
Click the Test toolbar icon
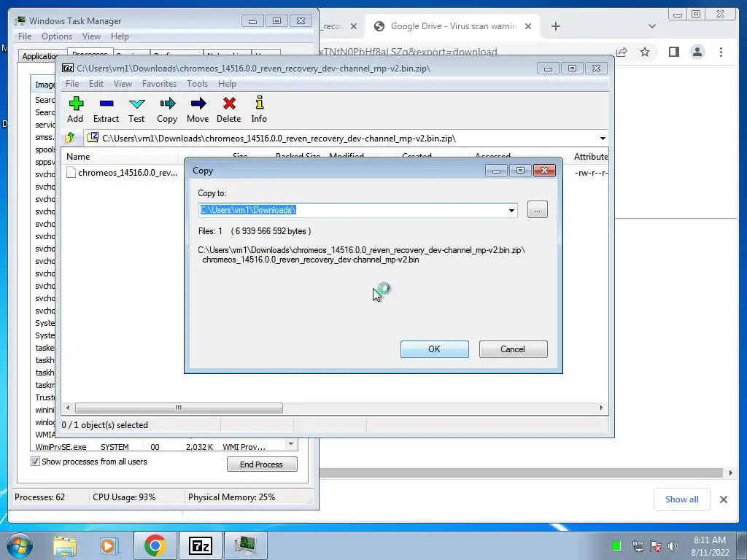[136, 109]
